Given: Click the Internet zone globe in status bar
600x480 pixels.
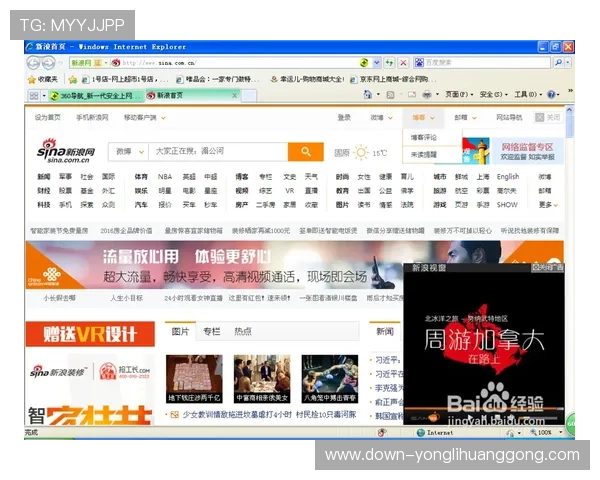Looking at the screenshot, I should coord(421,433).
